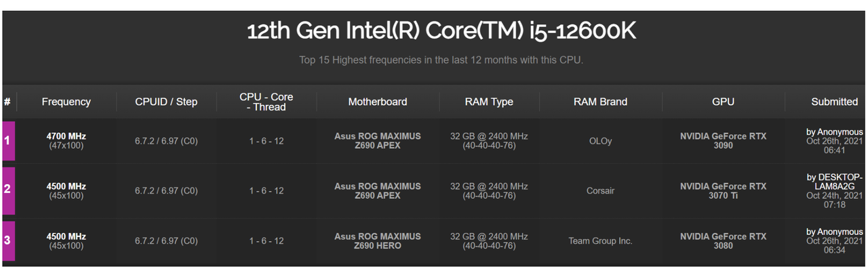Select rank 3 purple badge
The image size is (868, 277).
click(x=8, y=240)
